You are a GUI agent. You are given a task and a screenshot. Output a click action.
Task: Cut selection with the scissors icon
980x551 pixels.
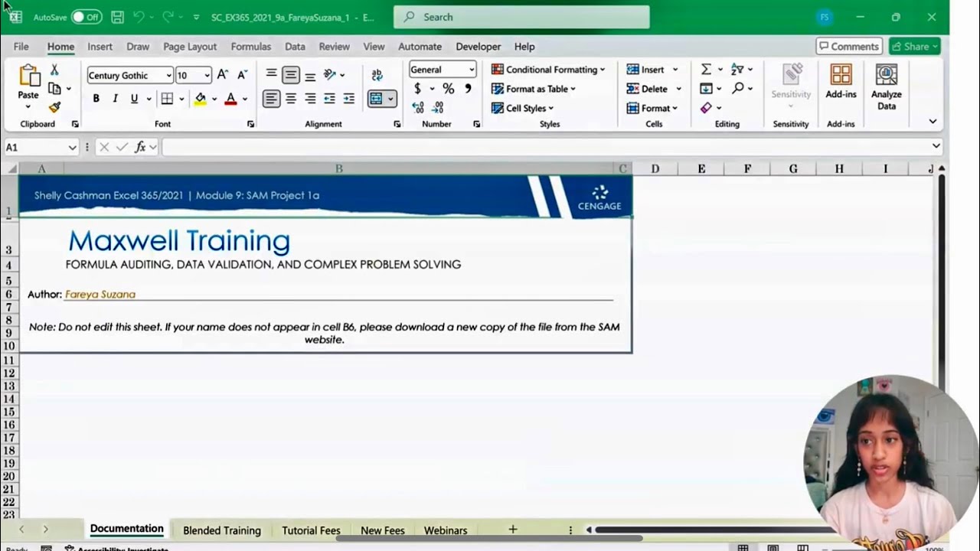tap(54, 70)
